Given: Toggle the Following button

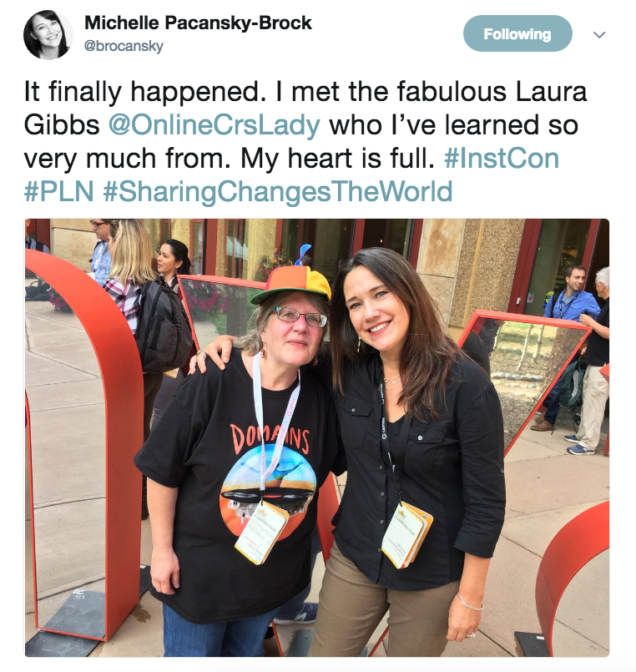Looking at the screenshot, I should pyautogui.click(x=517, y=33).
